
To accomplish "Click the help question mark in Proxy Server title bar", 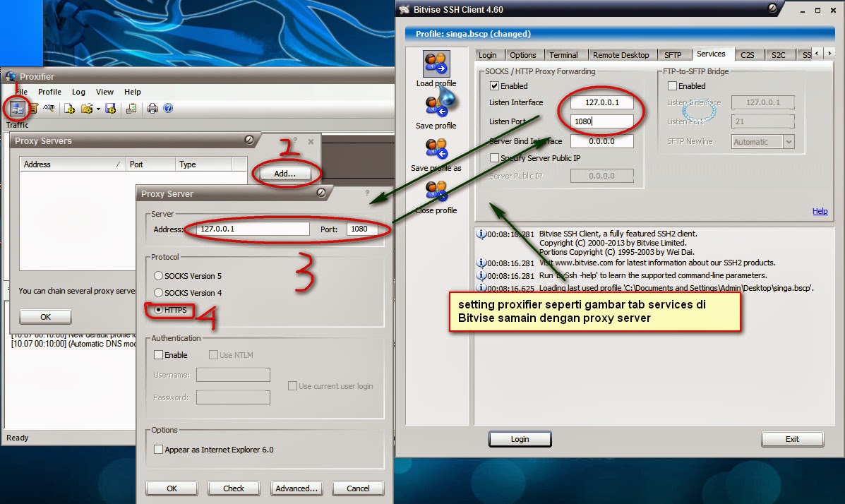I will point(367,193).
